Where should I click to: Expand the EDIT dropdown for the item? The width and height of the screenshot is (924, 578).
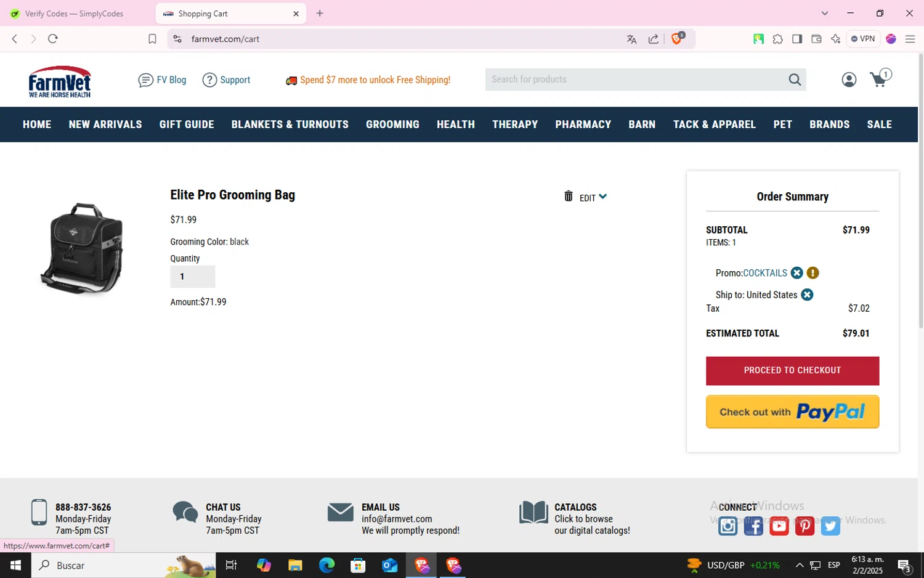coord(593,198)
